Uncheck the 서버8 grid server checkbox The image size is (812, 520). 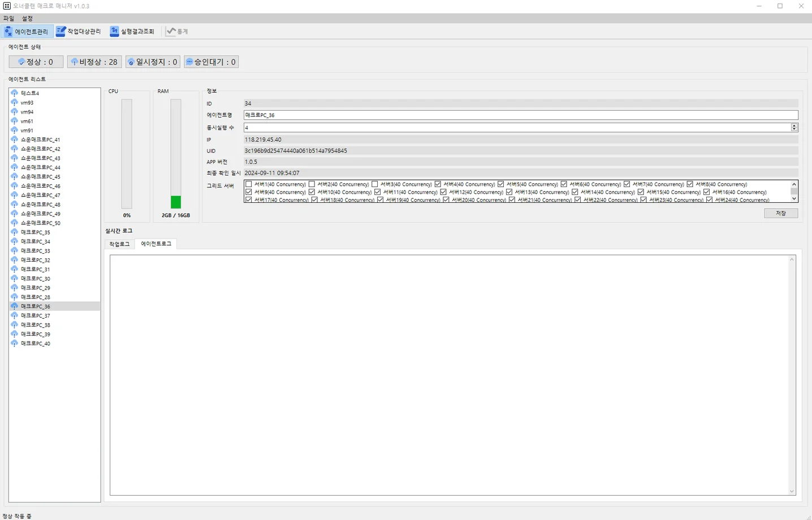pyautogui.click(x=690, y=184)
